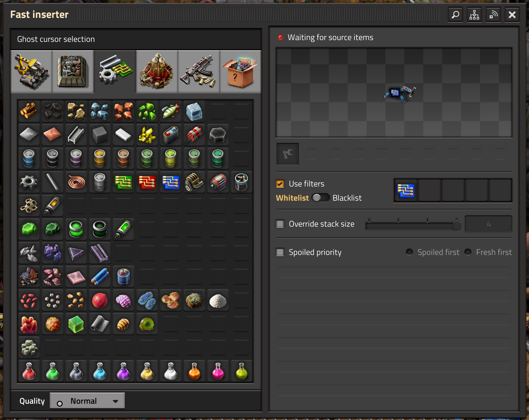Click the processing unit filter slot

[x=406, y=191]
